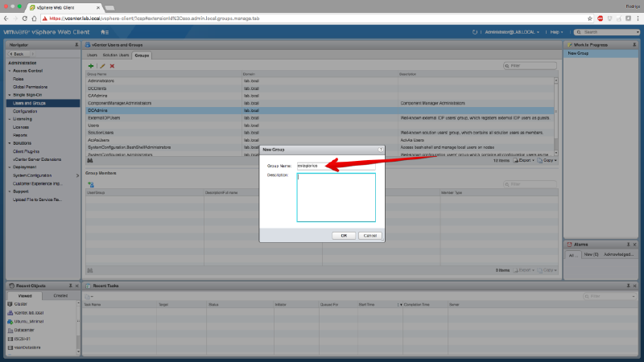This screenshot has height=362, width=644.
Task: Open the Administrator@LAB.LOCAL user dropdown
Action: (510, 31)
